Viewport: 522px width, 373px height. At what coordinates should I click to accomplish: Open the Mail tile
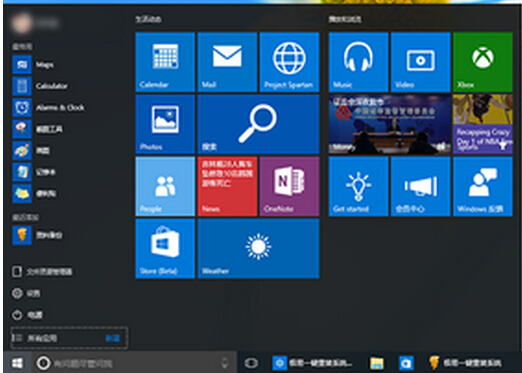click(x=227, y=62)
